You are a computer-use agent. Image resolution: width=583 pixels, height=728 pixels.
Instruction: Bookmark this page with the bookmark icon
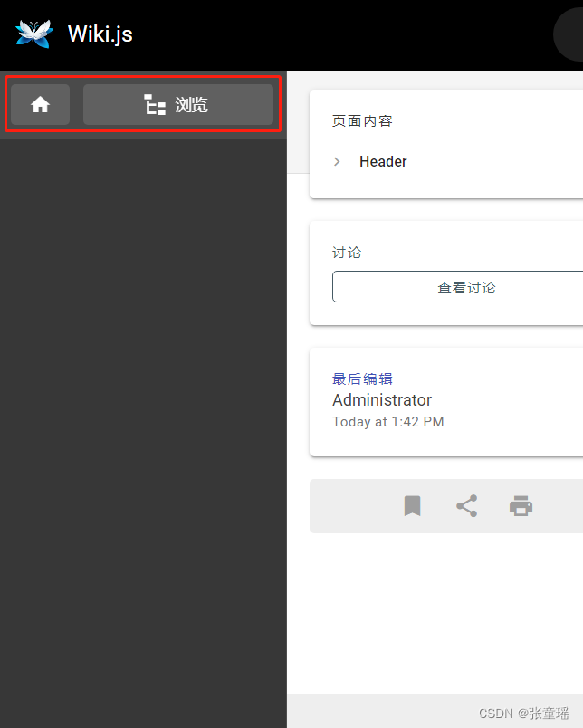click(412, 506)
